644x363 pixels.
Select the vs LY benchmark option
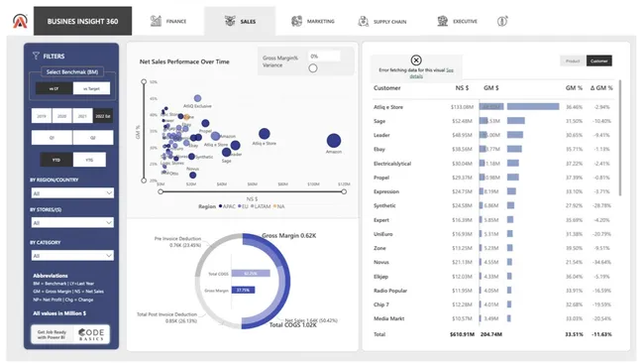54,88
